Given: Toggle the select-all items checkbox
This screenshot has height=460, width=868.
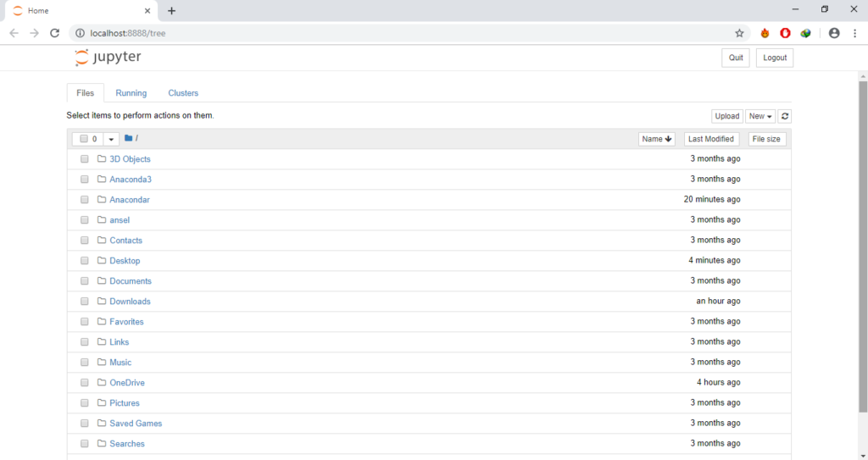Looking at the screenshot, I should coord(84,138).
